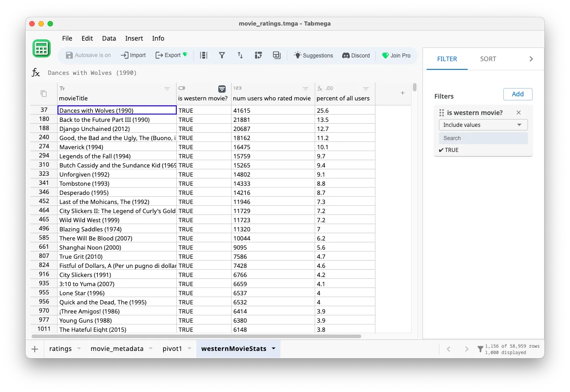Open the column visibility manager icon
This screenshot has width=570, height=392.
(204, 55)
